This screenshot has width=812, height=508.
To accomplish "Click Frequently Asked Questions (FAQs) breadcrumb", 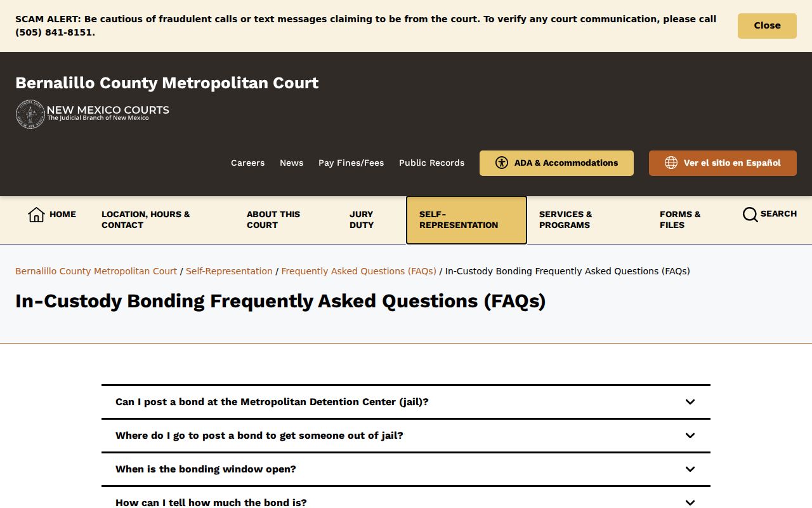I will pos(359,271).
